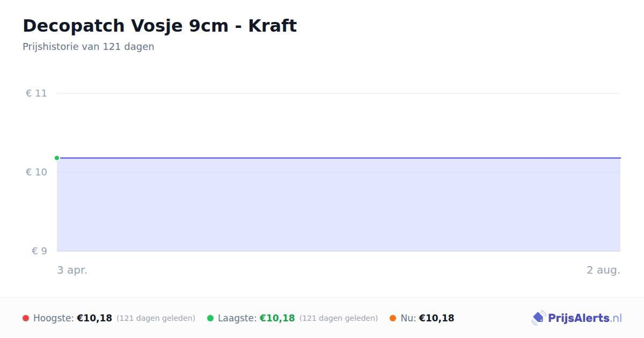Click the green Laagste legend dot
The image size is (644, 338).
point(210,318)
